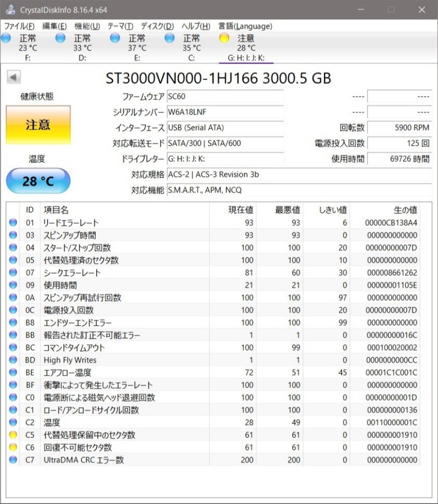
Task: Click raw value 00001C1C001C
Action: tap(392, 372)
